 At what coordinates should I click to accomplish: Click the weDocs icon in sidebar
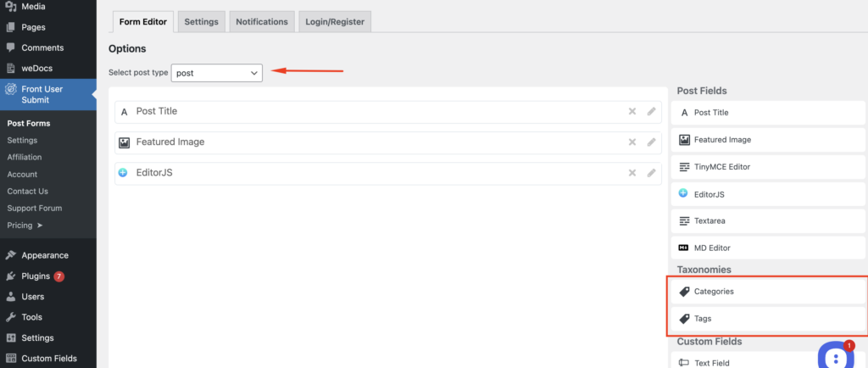[10, 69]
